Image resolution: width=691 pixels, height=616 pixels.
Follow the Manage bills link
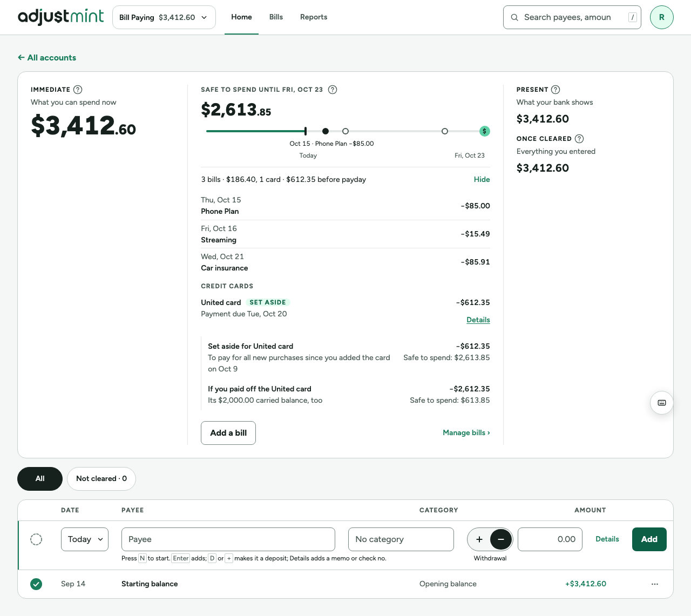[x=466, y=433]
